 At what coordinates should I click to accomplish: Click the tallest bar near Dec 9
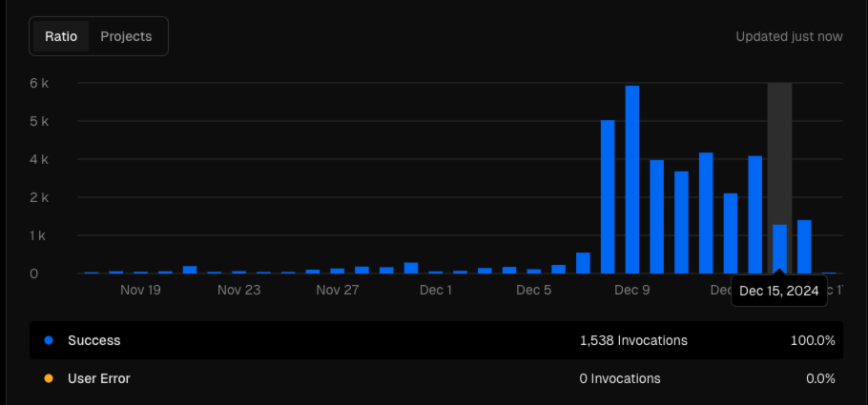click(632, 179)
